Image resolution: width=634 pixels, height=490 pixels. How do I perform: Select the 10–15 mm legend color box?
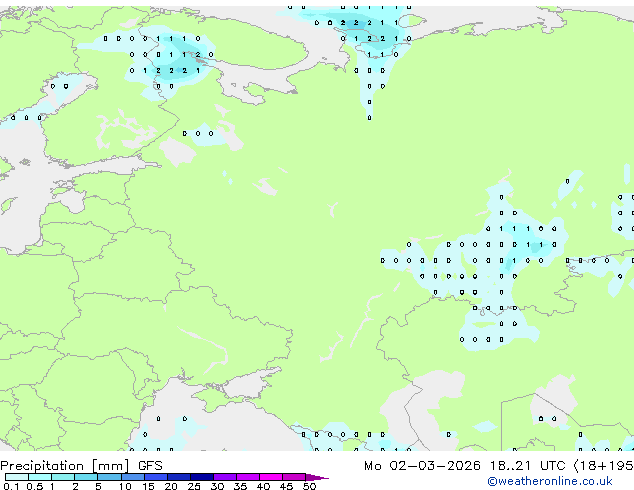tap(133, 477)
